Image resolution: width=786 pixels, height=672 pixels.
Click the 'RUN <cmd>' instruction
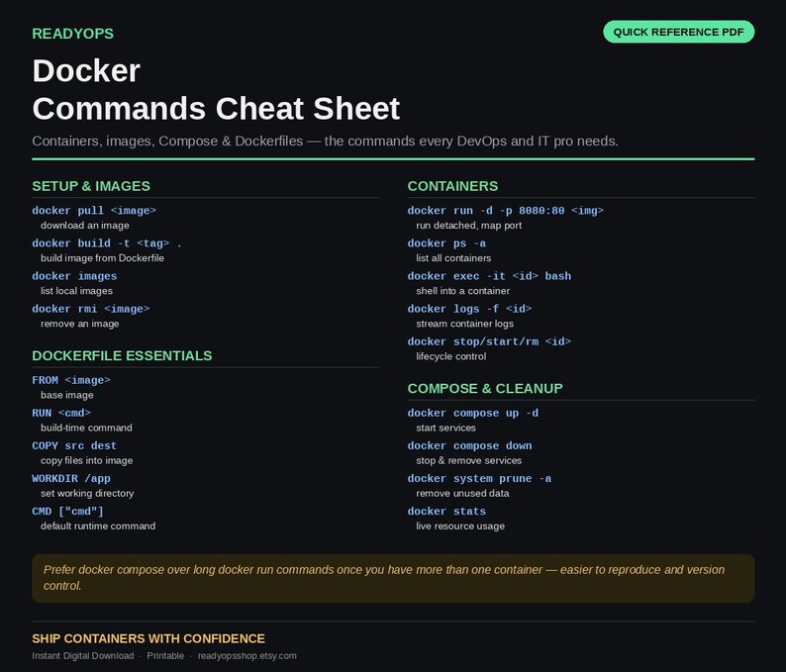(x=61, y=413)
